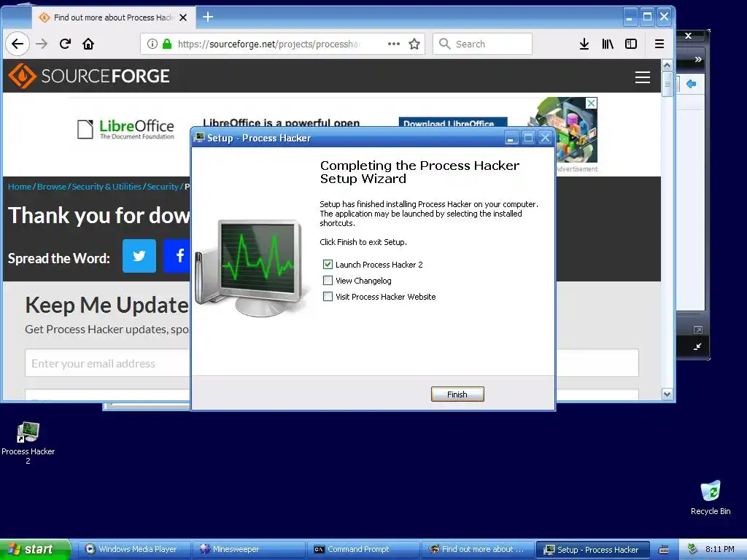Click the double chevron in side window
Screen dimensions: 747x560
pyautogui.click(x=698, y=60)
